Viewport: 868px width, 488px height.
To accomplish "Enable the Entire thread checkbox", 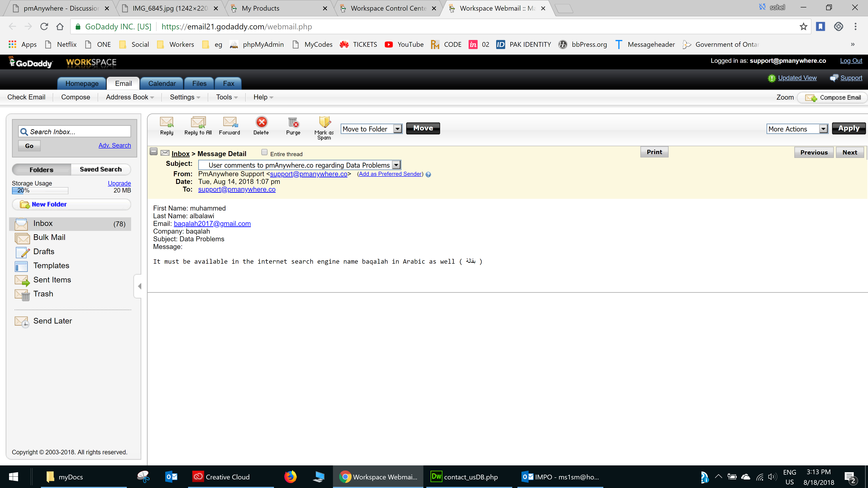I will 264,152.
